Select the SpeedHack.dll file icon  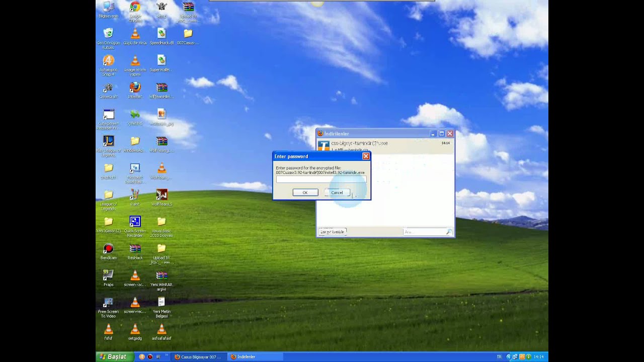[x=162, y=37]
